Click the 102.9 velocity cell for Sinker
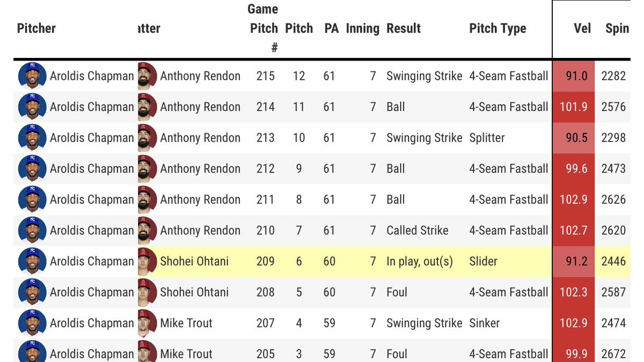The height and width of the screenshot is (362, 644). tap(574, 323)
